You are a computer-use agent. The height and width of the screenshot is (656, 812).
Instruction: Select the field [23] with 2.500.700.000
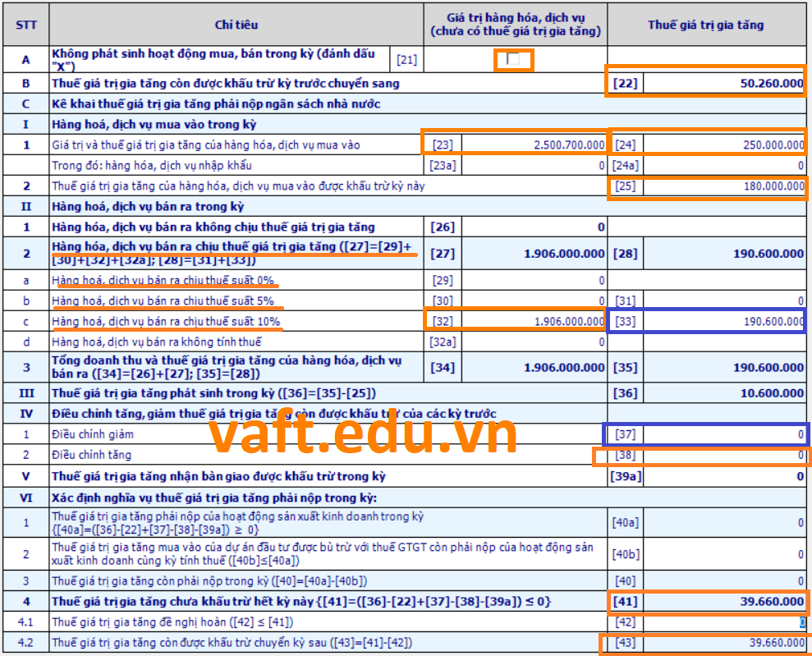tap(534, 145)
